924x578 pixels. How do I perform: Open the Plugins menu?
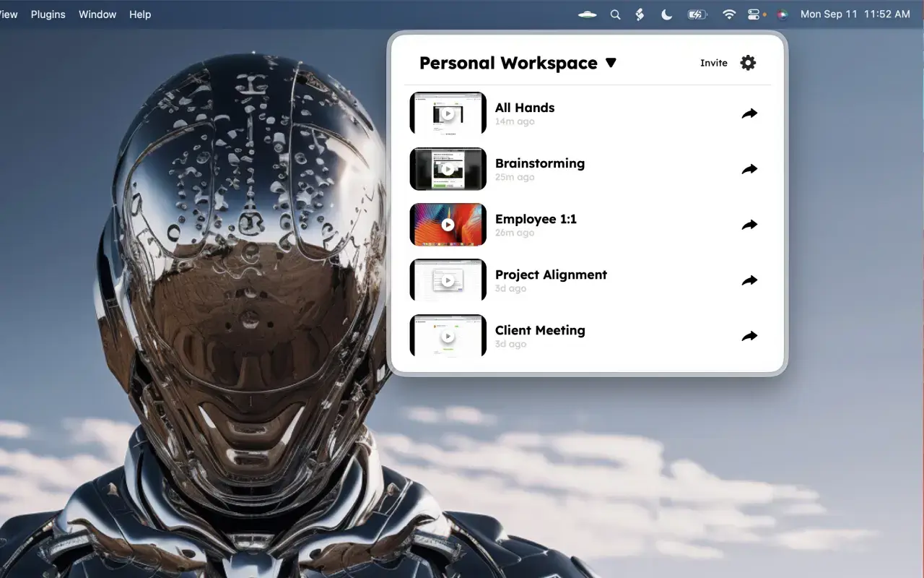48,14
